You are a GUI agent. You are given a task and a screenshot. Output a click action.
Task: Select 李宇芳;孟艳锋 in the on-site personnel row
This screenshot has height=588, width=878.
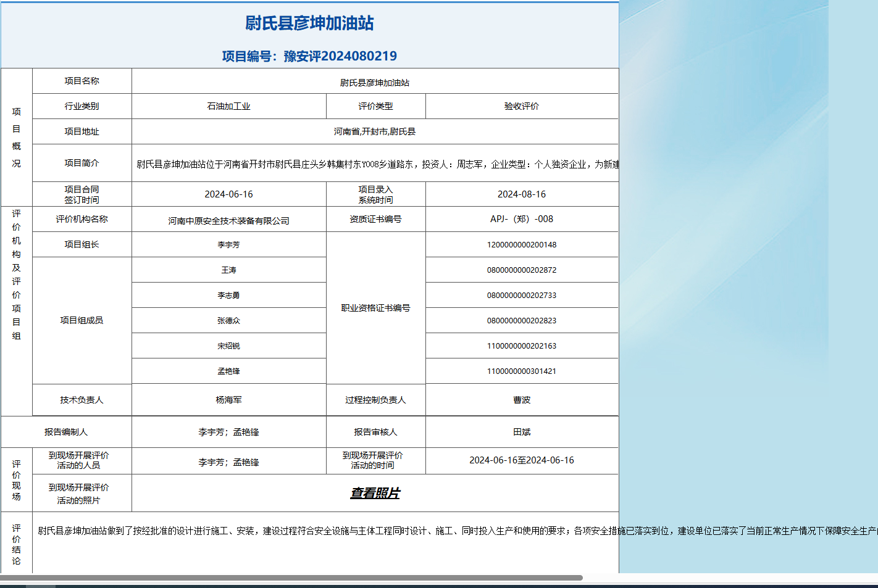coord(229,462)
